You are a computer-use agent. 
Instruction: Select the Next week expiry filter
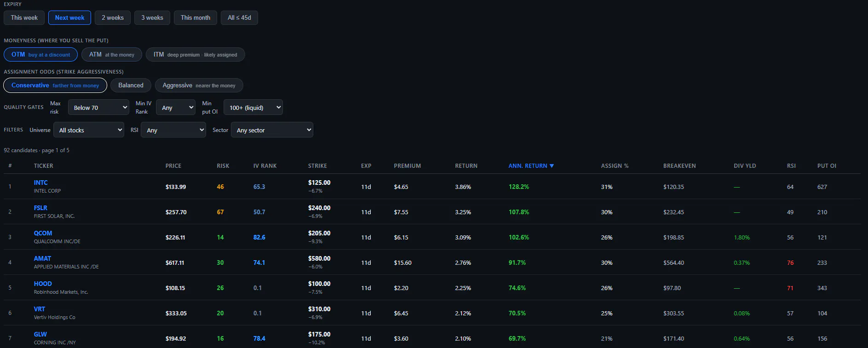click(x=69, y=18)
